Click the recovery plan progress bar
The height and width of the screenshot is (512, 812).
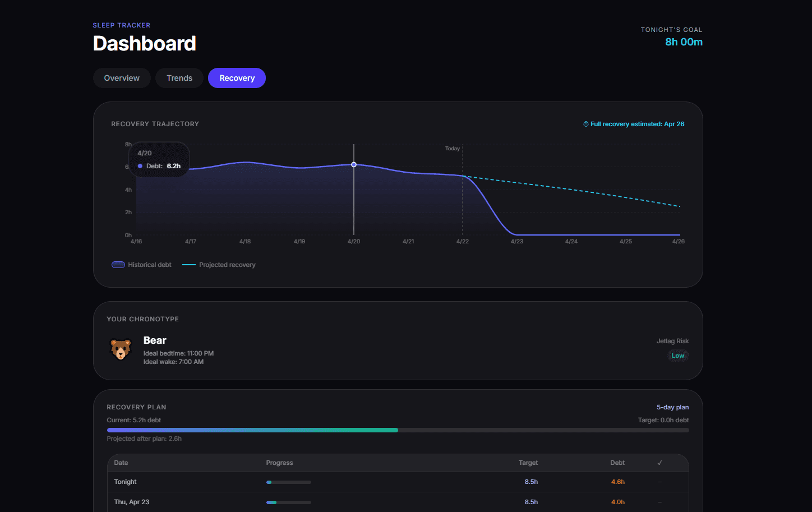tap(398, 430)
